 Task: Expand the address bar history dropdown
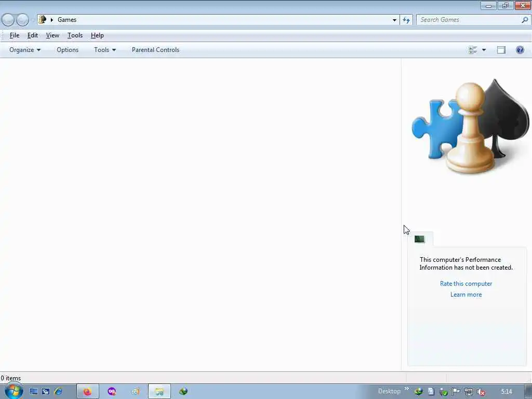(394, 20)
